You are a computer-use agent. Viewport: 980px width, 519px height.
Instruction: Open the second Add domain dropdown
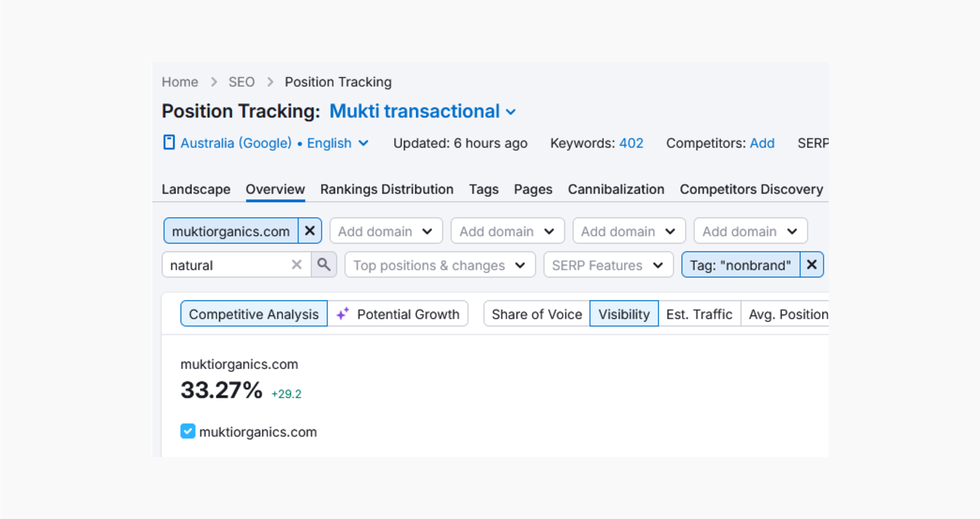point(507,231)
